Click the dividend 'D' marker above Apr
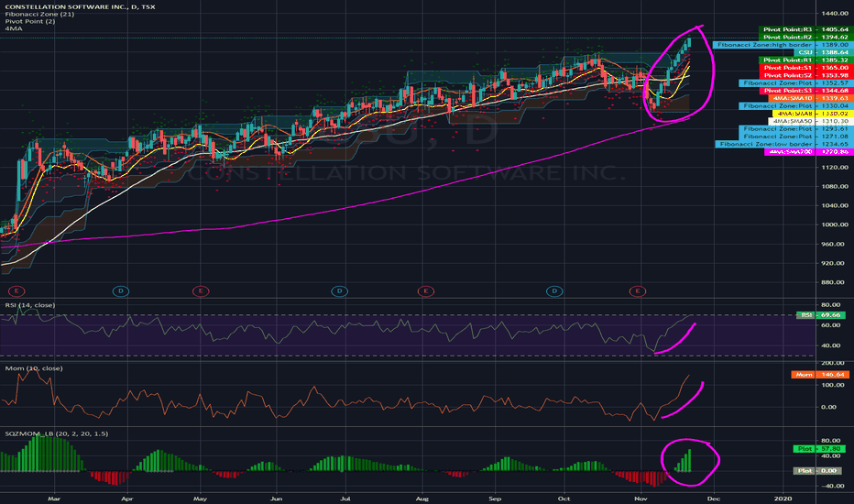 click(121, 291)
